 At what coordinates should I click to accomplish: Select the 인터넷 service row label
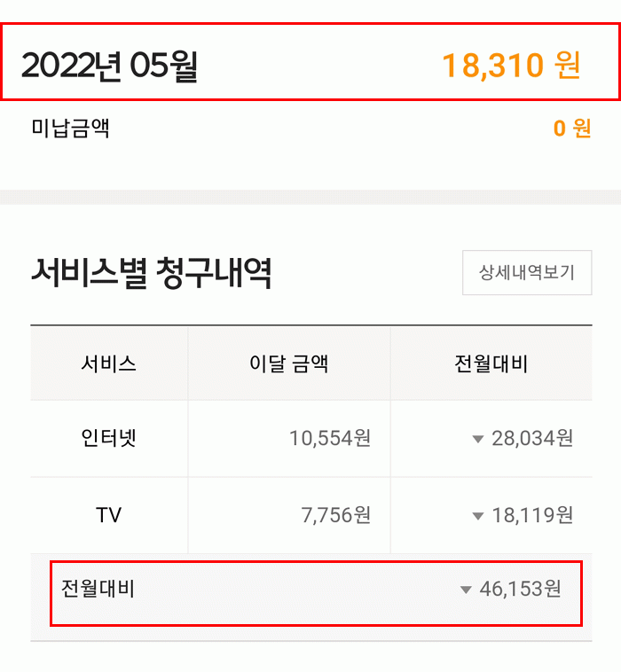point(108,438)
